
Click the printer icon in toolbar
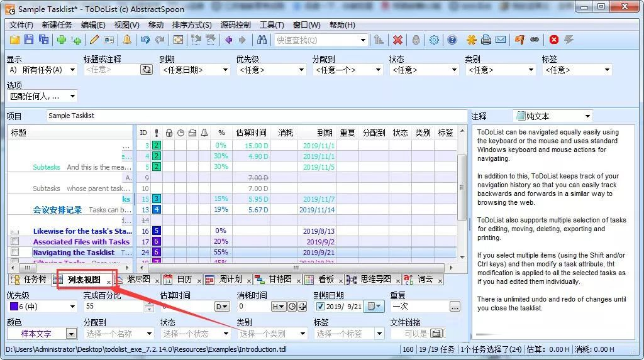[486, 40]
